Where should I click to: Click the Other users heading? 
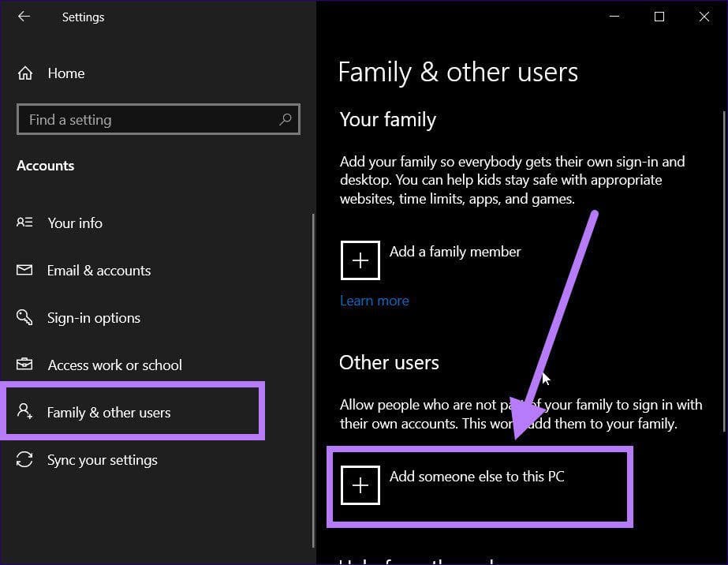389,363
